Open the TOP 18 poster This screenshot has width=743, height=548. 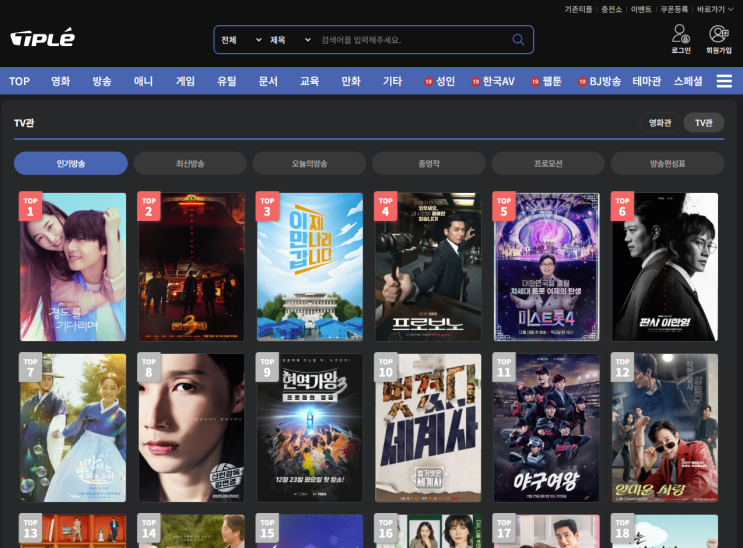[665, 531]
